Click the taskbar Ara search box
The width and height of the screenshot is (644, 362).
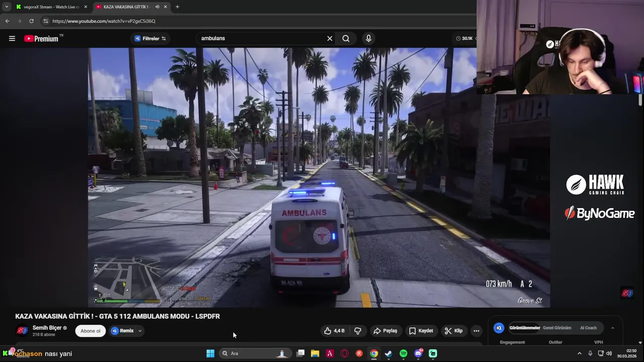click(255, 353)
